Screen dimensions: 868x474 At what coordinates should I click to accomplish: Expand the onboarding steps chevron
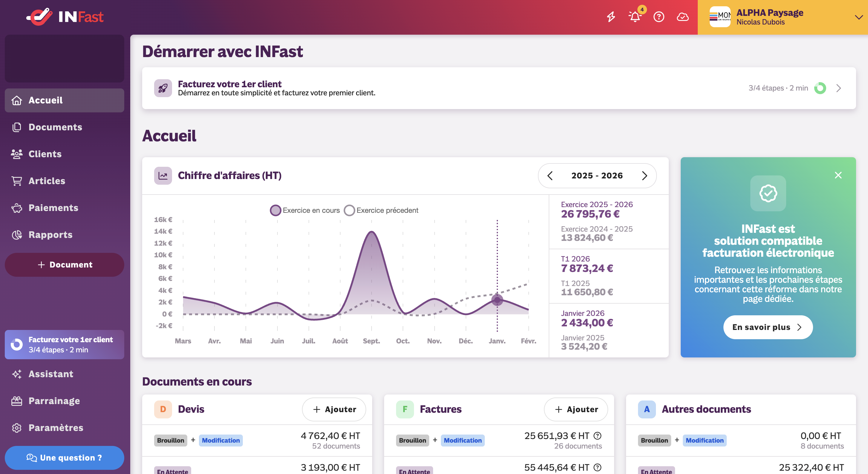(839, 88)
